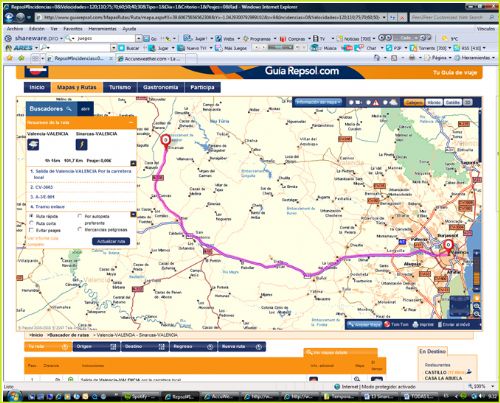The image size is (500, 403).
Task: Click the upper magnifier zoom icon on map
Action: (x=477, y=306)
